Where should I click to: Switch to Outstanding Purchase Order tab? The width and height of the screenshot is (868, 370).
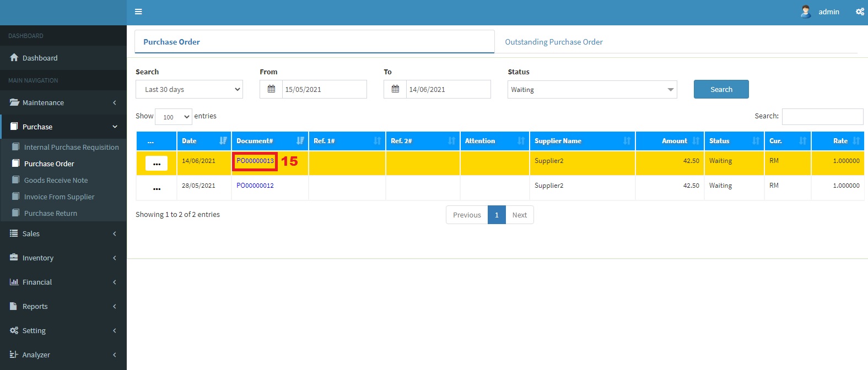pos(553,42)
